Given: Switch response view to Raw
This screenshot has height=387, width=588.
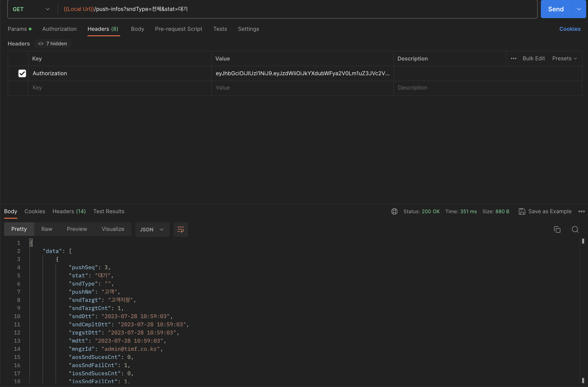Looking at the screenshot, I should [x=47, y=229].
